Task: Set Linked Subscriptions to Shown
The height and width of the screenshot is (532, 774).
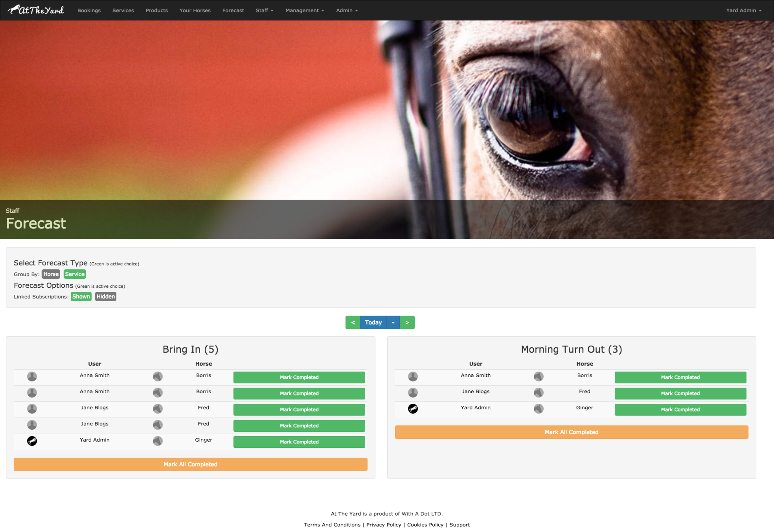Action: point(81,297)
